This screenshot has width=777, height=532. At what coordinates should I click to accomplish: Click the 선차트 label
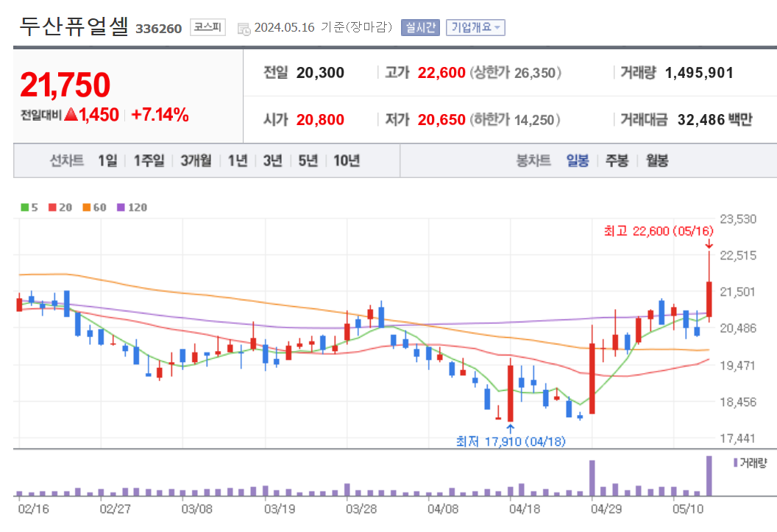(x=66, y=160)
